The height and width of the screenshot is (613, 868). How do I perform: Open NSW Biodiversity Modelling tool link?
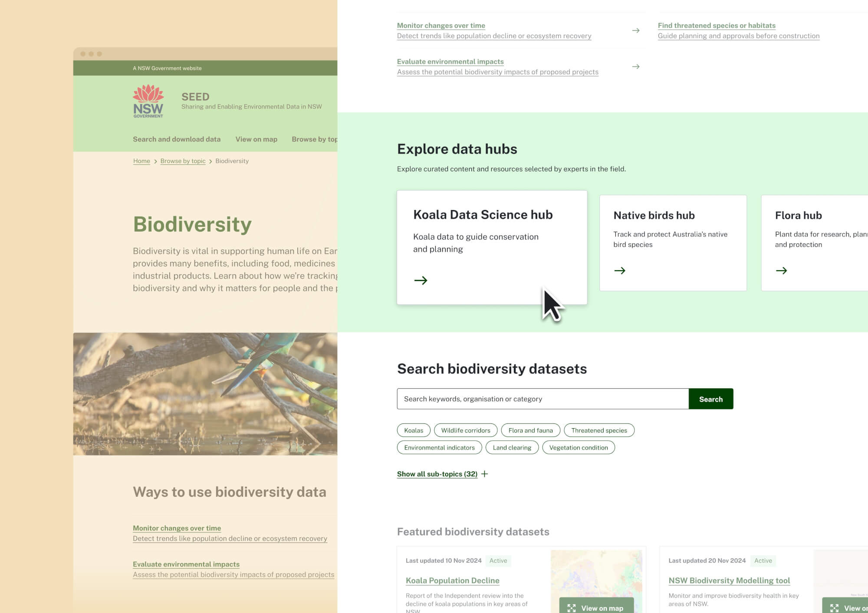click(729, 580)
